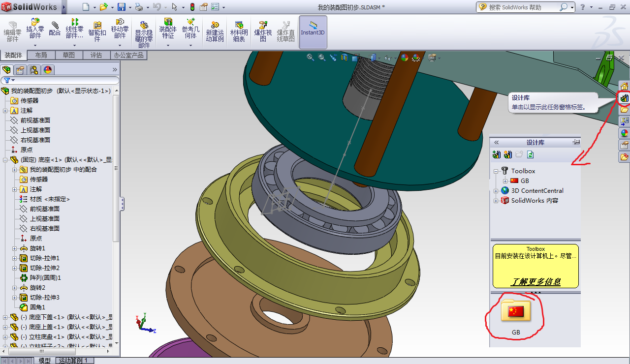Click Zoom to Area magnifier icon
The height and width of the screenshot is (364, 630).
pyautogui.click(x=322, y=58)
